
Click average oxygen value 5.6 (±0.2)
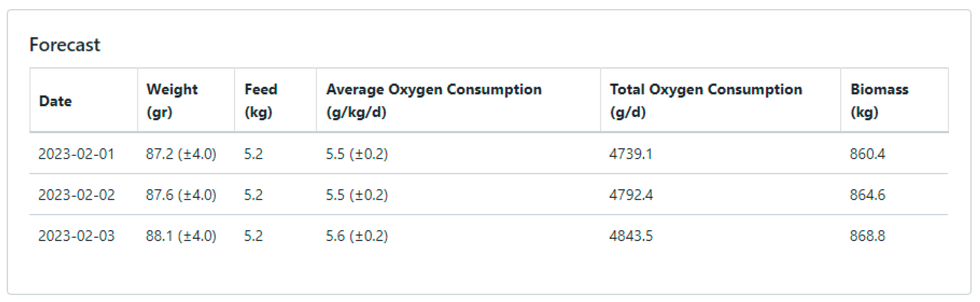(357, 236)
